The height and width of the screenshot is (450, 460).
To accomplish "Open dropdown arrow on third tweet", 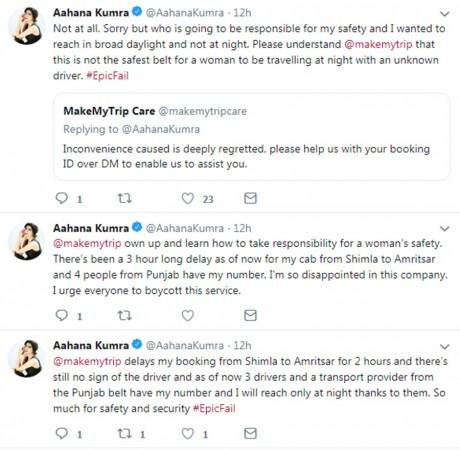I will pos(445,347).
